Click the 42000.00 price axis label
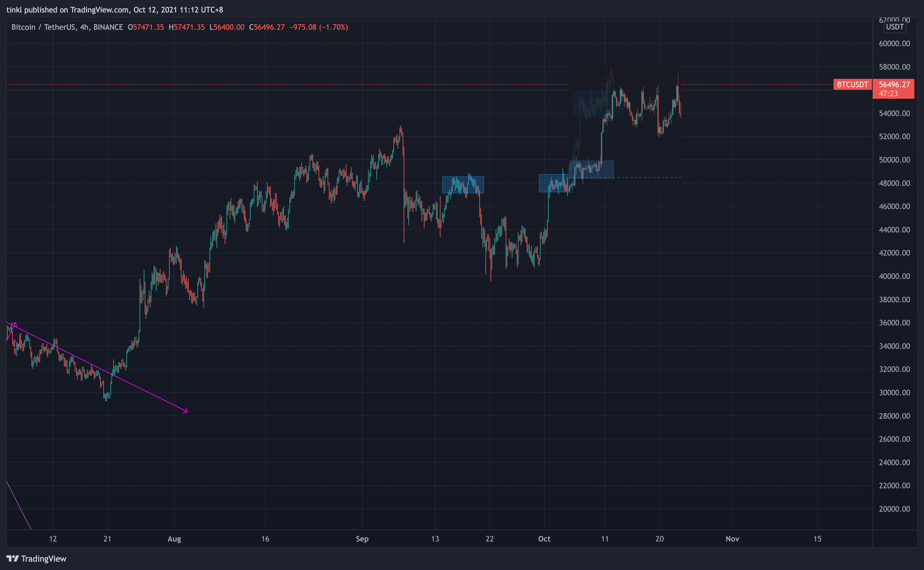This screenshot has height=570, width=924. coord(894,253)
